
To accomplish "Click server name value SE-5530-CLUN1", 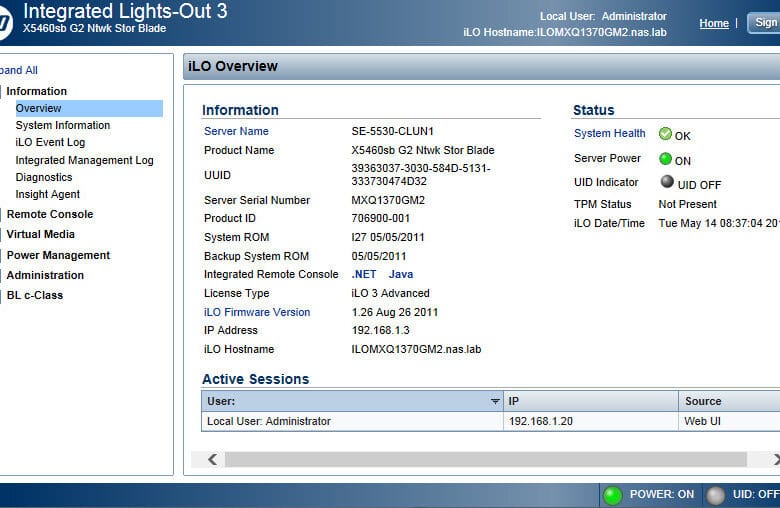I will tap(392, 131).
